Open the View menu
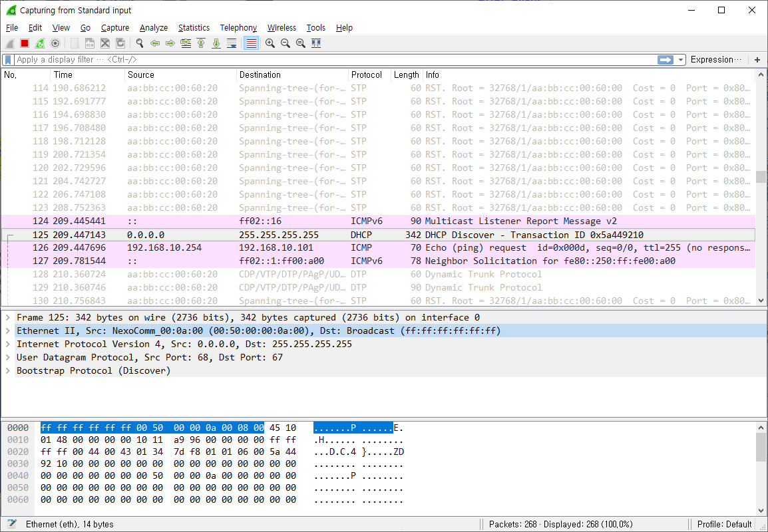 (x=61, y=28)
